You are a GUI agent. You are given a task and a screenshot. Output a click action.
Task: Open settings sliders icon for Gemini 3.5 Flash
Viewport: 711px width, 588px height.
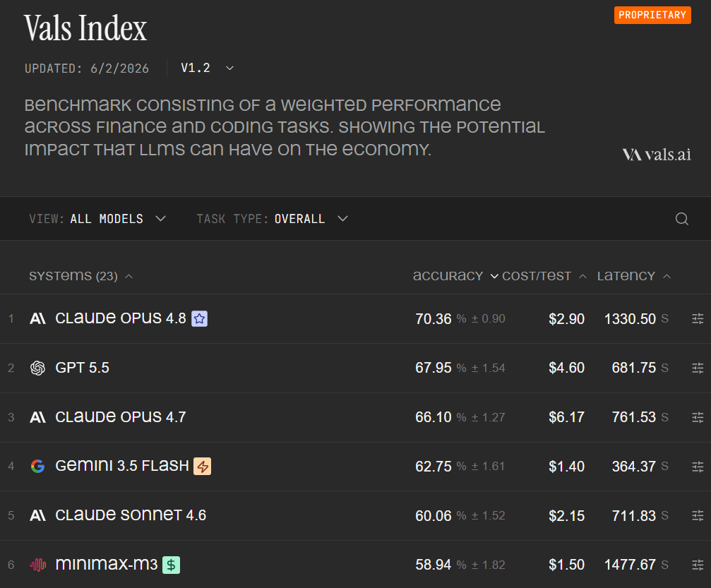[698, 466]
